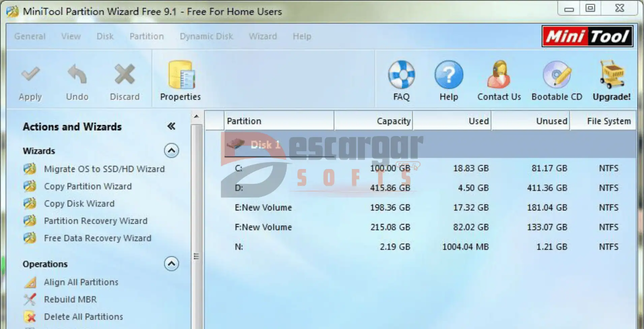Start Migrate OS to SSD/HD Wizard
This screenshot has width=644, height=329.
point(104,169)
